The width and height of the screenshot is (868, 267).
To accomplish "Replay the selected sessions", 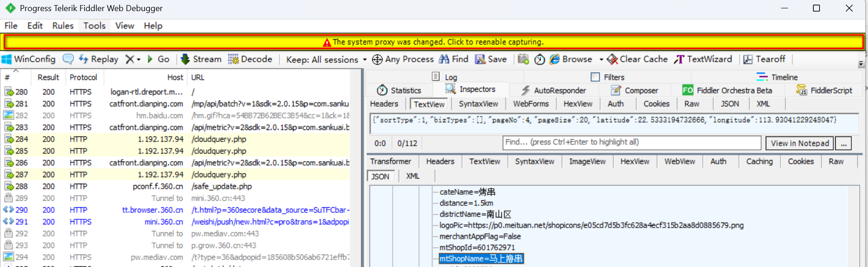I will click(98, 59).
